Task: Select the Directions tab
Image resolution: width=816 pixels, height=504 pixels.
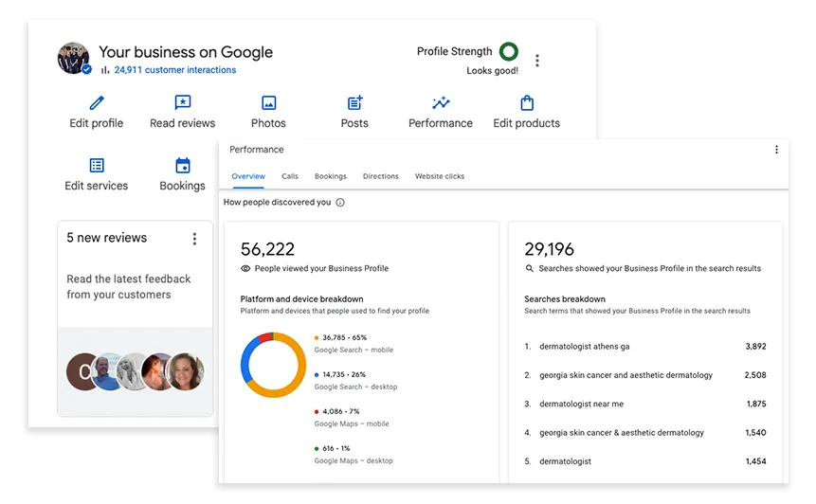Action: pos(380,176)
